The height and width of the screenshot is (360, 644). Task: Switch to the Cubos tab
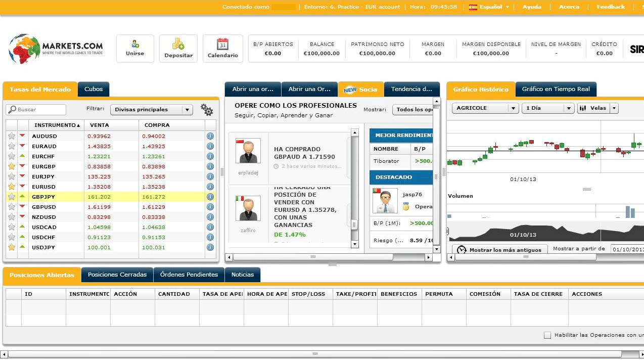(x=94, y=89)
